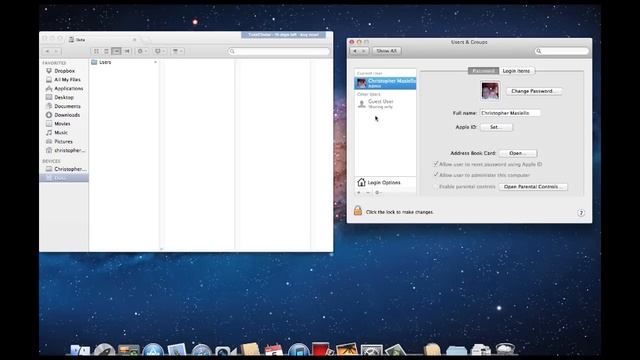The width and height of the screenshot is (640, 360).
Task: Switch Finder to list view
Action: click(106, 51)
